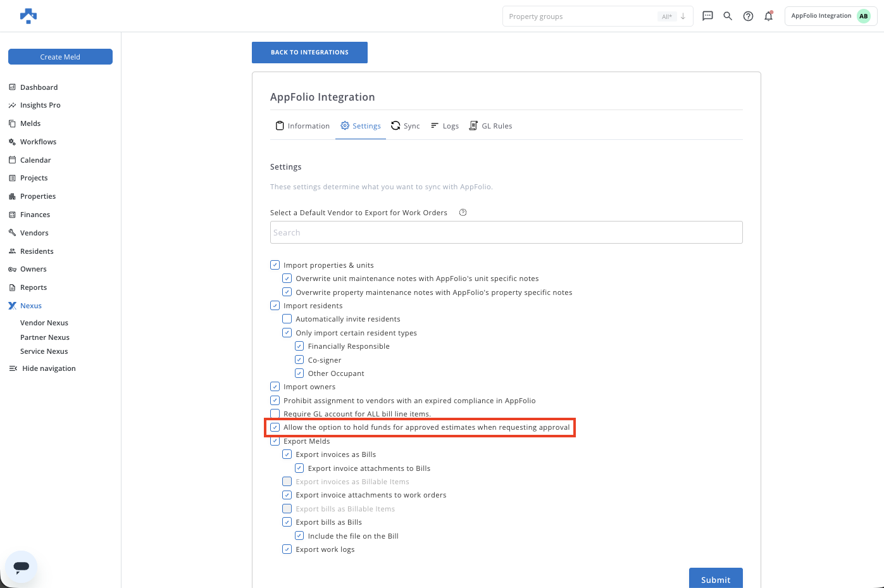Viewport: 884px width, 588px height.
Task: Open the GL Rules tab
Action: (490, 126)
